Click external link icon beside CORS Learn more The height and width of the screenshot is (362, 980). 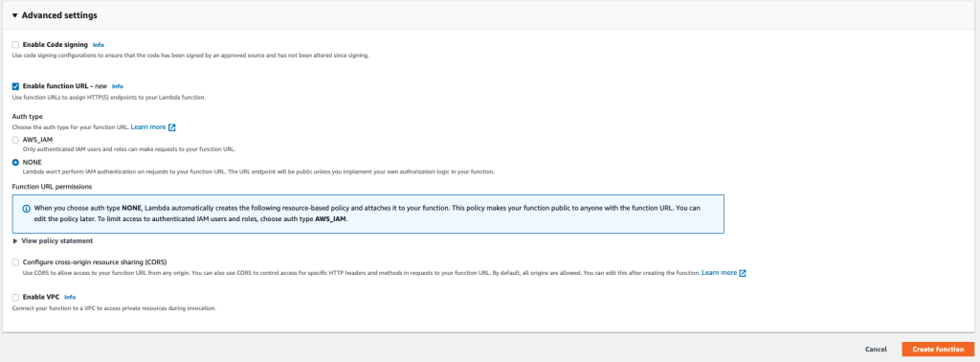[743, 273]
